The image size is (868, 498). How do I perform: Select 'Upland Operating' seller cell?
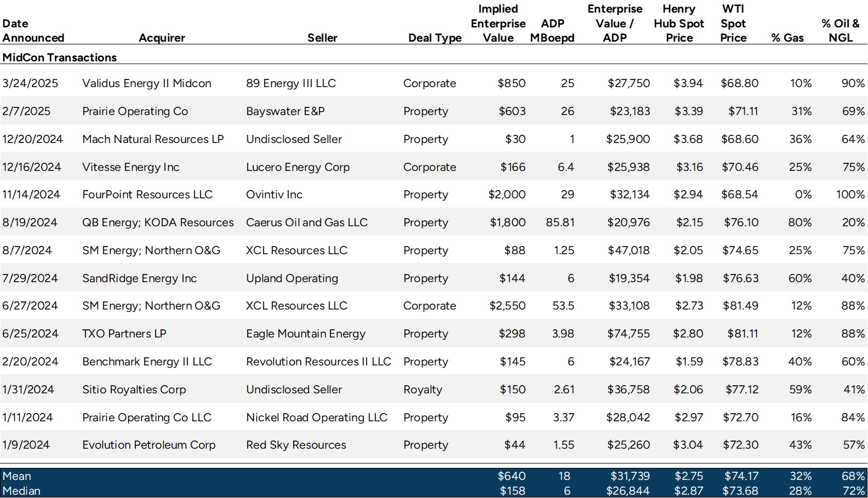click(x=292, y=278)
